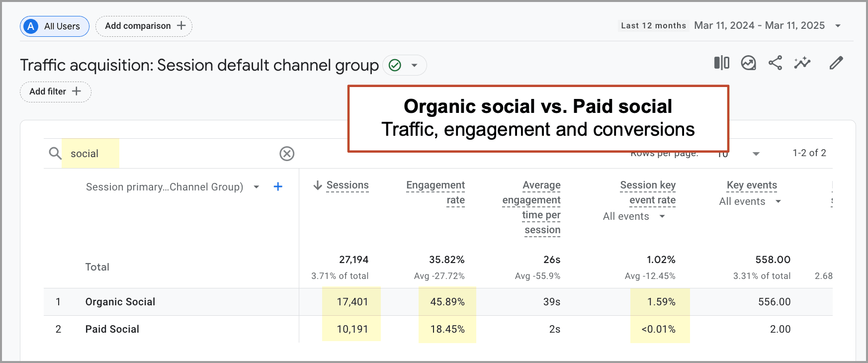Click the 10,191 sessions value

(x=352, y=329)
